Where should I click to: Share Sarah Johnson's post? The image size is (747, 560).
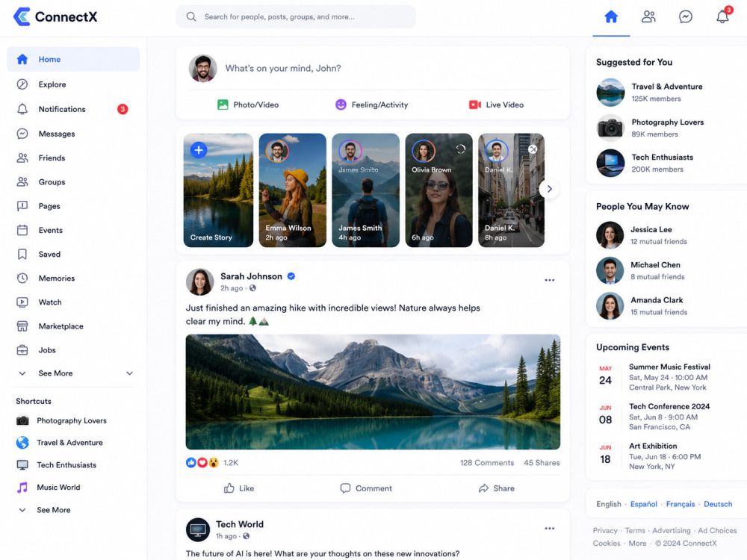tap(497, 488)
